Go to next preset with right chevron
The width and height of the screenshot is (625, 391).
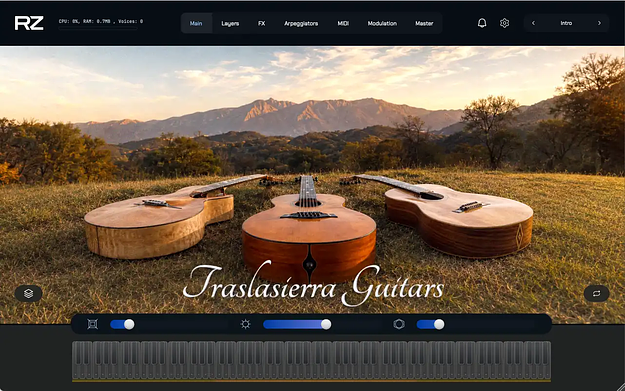pyautogui.click(x=599, y=23)
